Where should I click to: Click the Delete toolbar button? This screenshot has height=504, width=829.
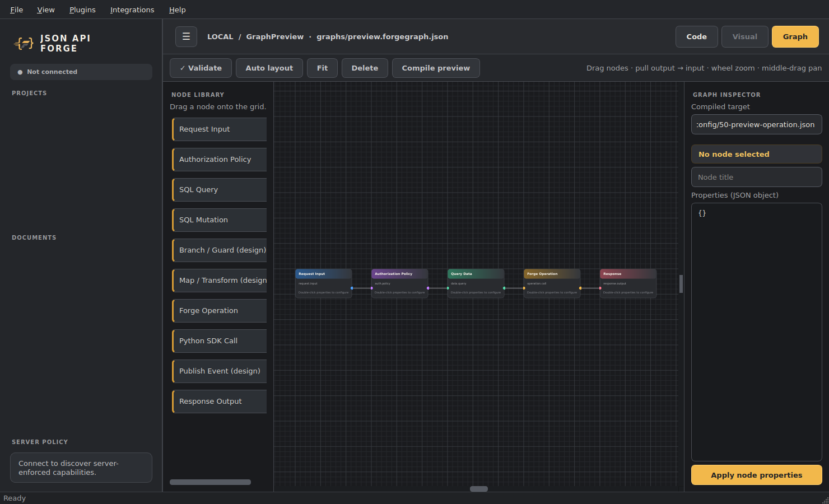(365, 68)
